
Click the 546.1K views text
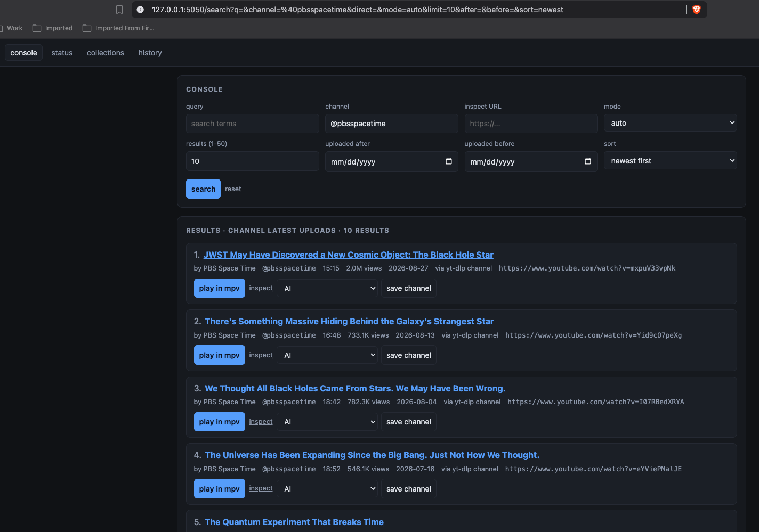pos(368,469)
